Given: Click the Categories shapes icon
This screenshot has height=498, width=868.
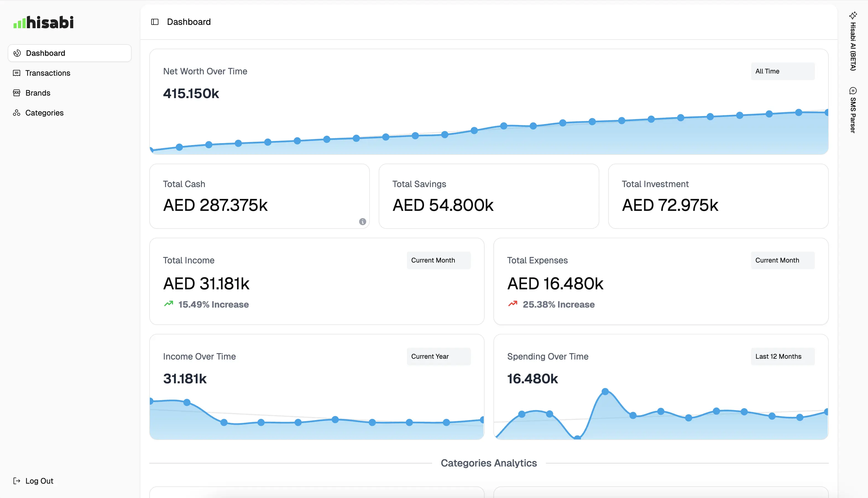Looking at the screenshot, I should pos(16,113).
